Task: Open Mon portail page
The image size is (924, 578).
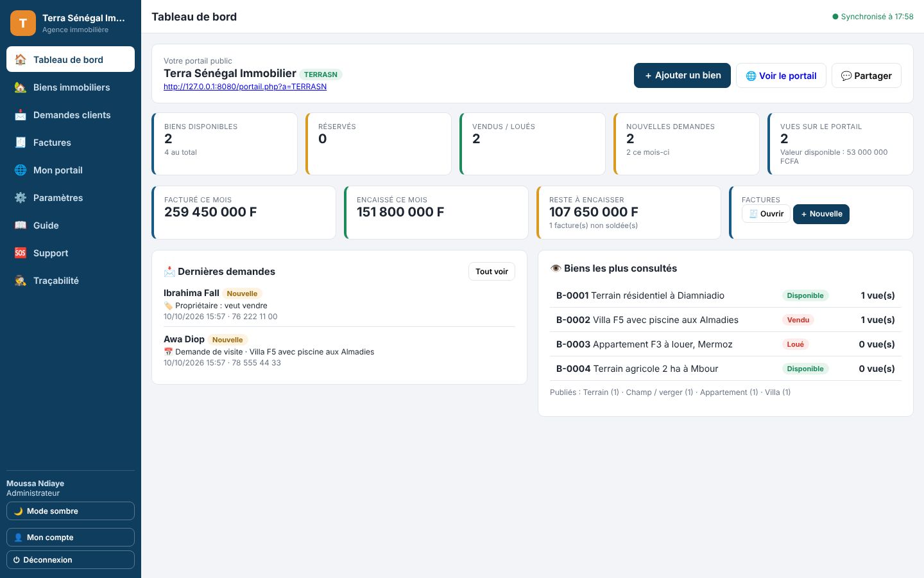Action: click(71, 170)
